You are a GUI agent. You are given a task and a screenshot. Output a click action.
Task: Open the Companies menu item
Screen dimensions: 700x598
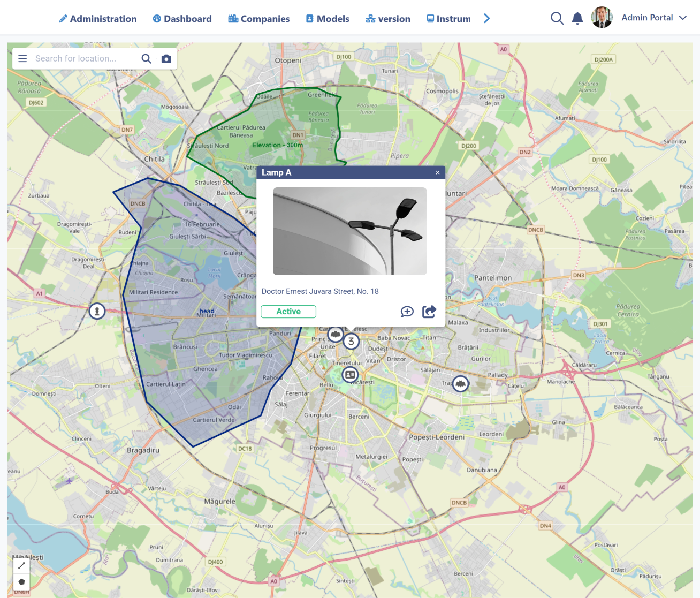pos(259,19)
